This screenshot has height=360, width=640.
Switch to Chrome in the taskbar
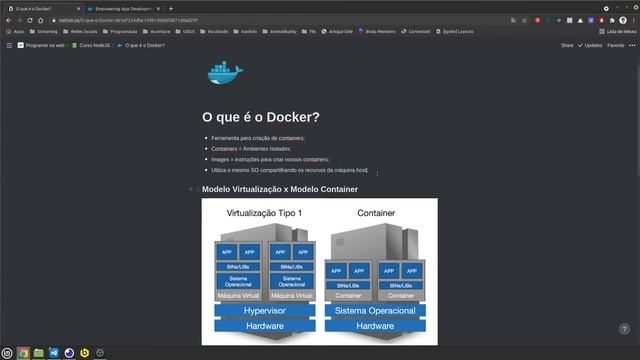point(23,353)
